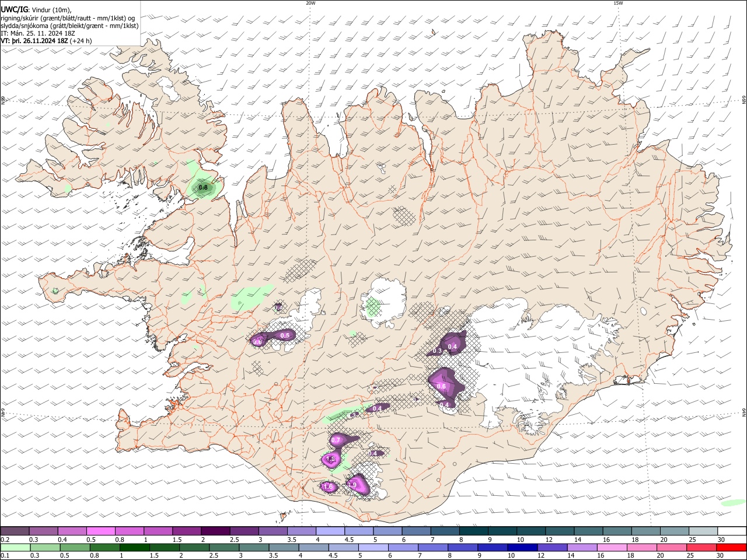Select the dark green 1 swatch in the lower legend row

(134, 547)
